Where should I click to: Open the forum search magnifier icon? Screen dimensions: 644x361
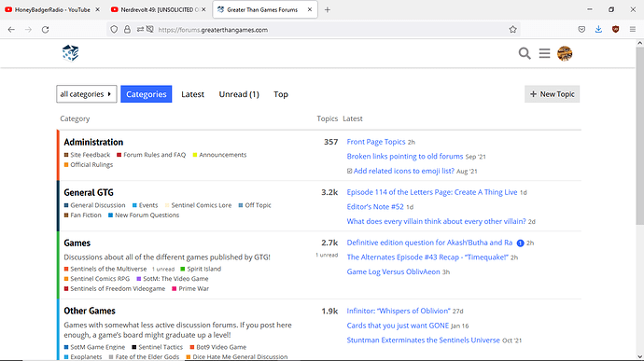coord(525,53)
